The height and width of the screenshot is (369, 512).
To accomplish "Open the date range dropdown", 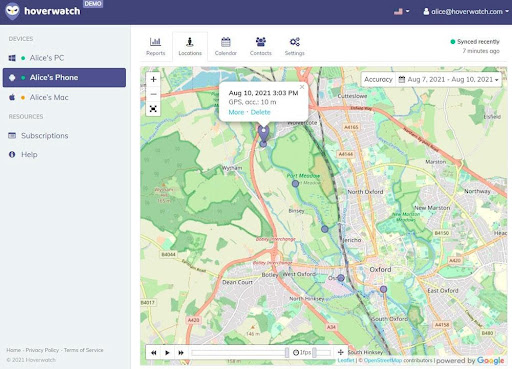I will pos(448,79).
